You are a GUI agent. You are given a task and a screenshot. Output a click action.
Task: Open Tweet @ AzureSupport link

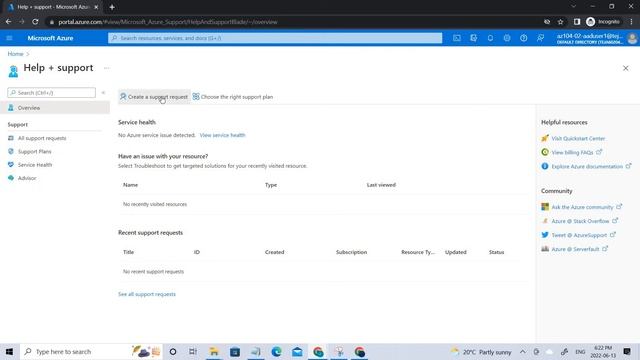click(x=579, y=235)
